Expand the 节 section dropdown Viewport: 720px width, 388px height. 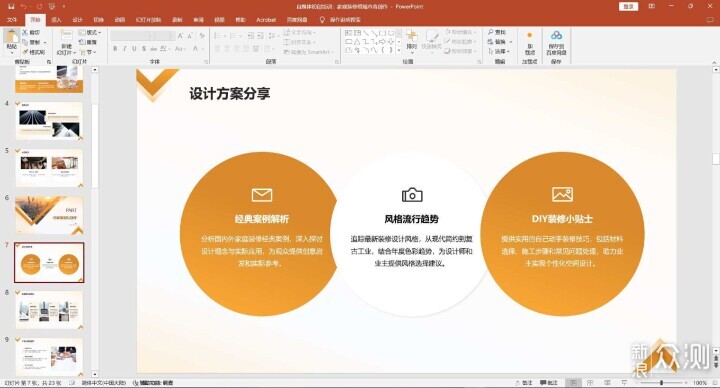tap(88, 52)
